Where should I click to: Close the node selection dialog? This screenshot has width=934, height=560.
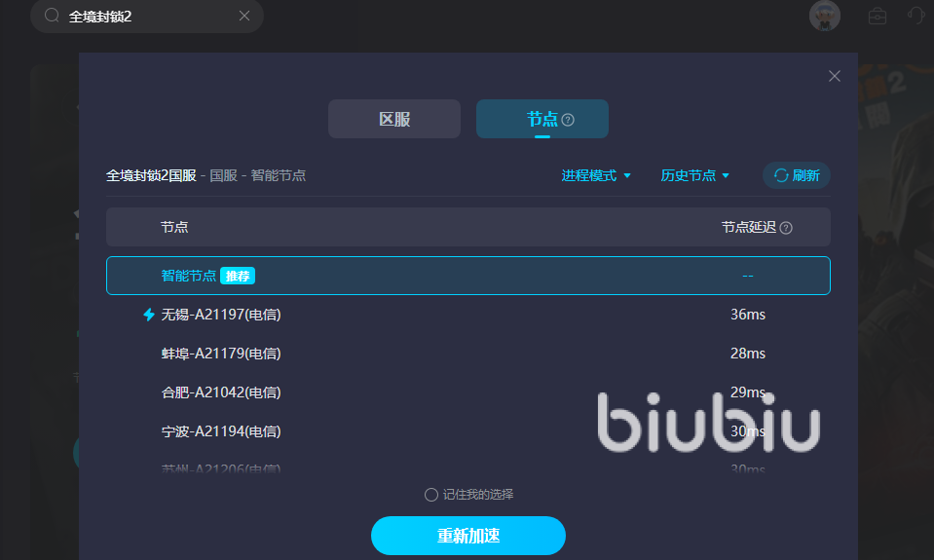[834, 76]
